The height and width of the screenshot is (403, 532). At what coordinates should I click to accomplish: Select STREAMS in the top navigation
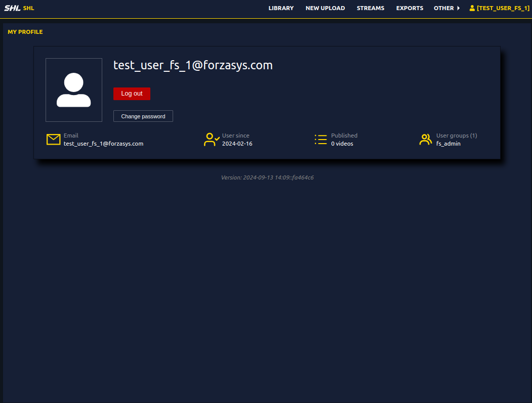(371, 8)
